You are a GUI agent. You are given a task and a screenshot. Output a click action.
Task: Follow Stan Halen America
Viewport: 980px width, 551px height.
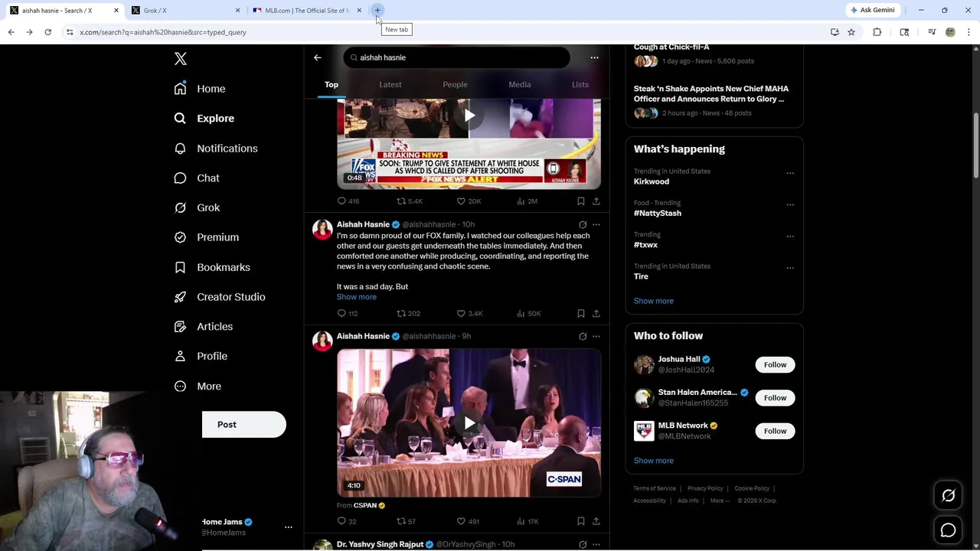pos(775,398)
